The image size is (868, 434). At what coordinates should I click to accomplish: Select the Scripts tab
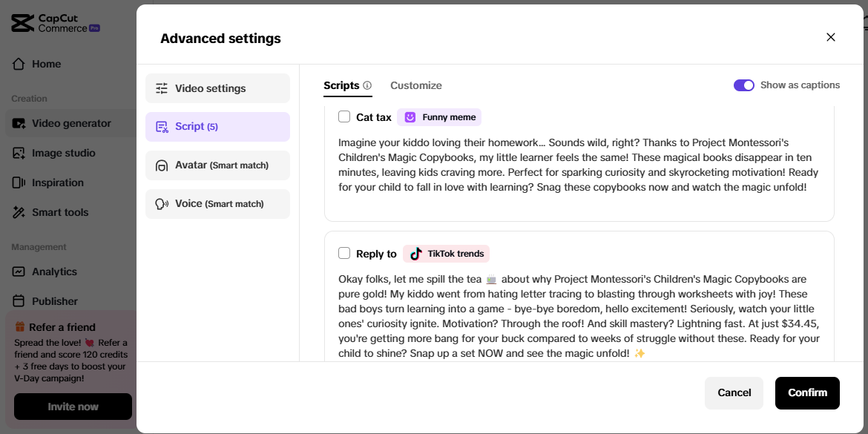pyautogui.click(x=341, y=85)
